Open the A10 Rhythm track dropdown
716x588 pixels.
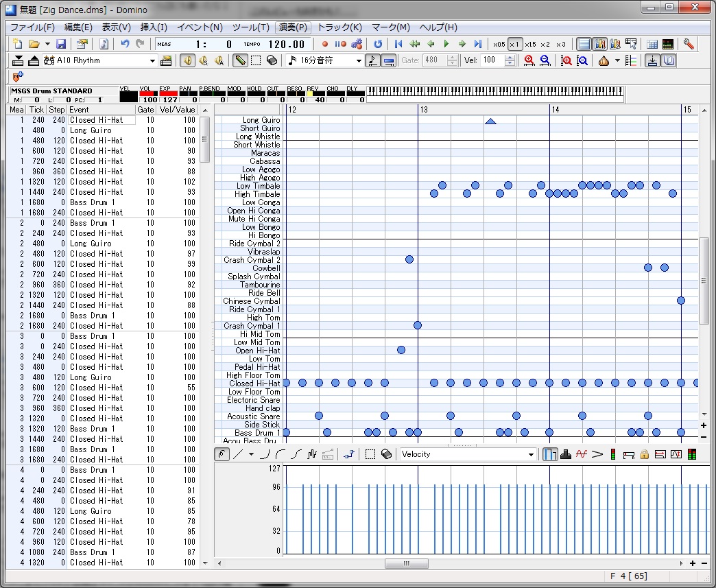(x=153, y=60)
